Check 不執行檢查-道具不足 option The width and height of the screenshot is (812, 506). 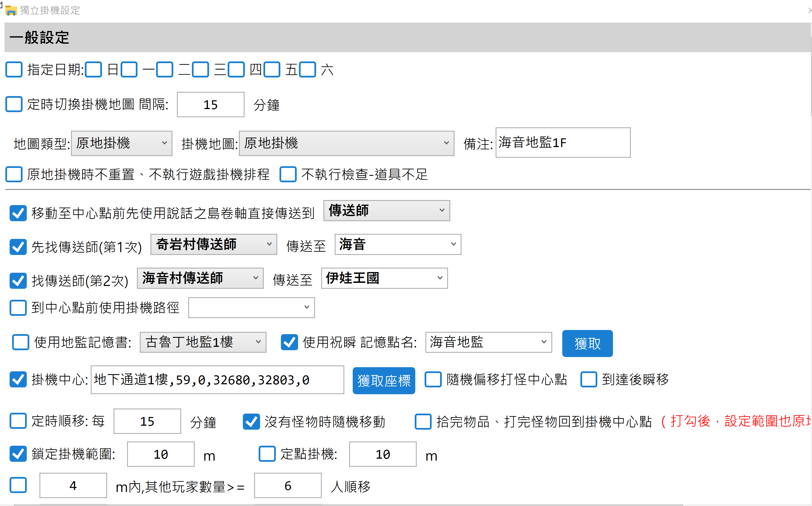pos(288,174)
